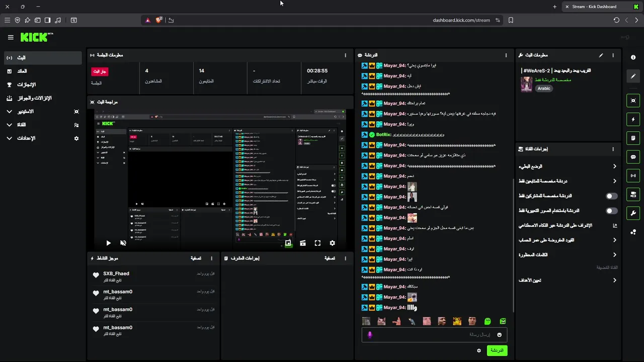The image size is (644, 362).
Task: Play the stream preview video
Action: click(x=108, y=243)
